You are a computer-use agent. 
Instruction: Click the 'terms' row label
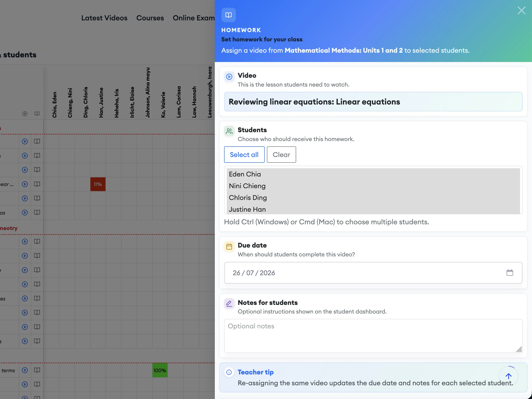tap(8, 370)
